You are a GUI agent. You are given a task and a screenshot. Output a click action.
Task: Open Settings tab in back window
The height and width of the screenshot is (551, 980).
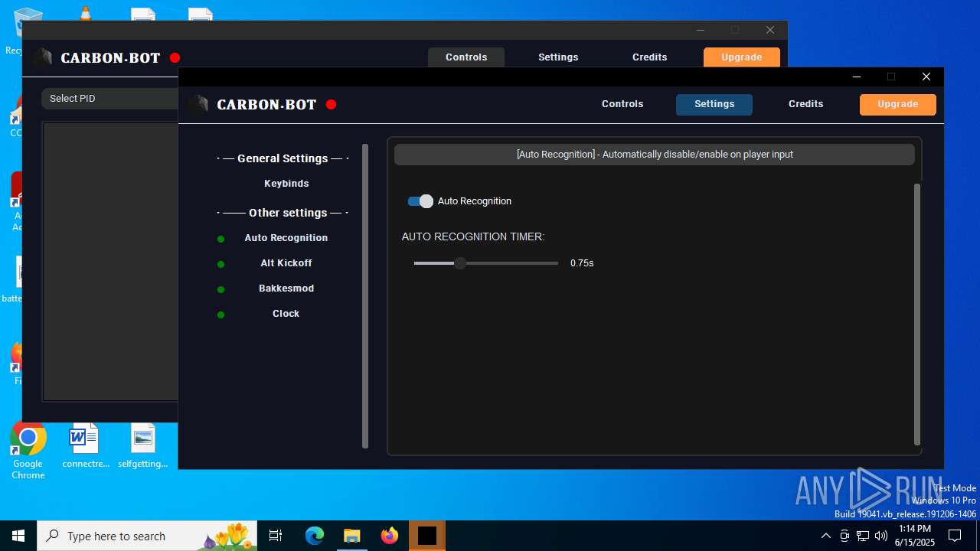click(x=558, y=57)
